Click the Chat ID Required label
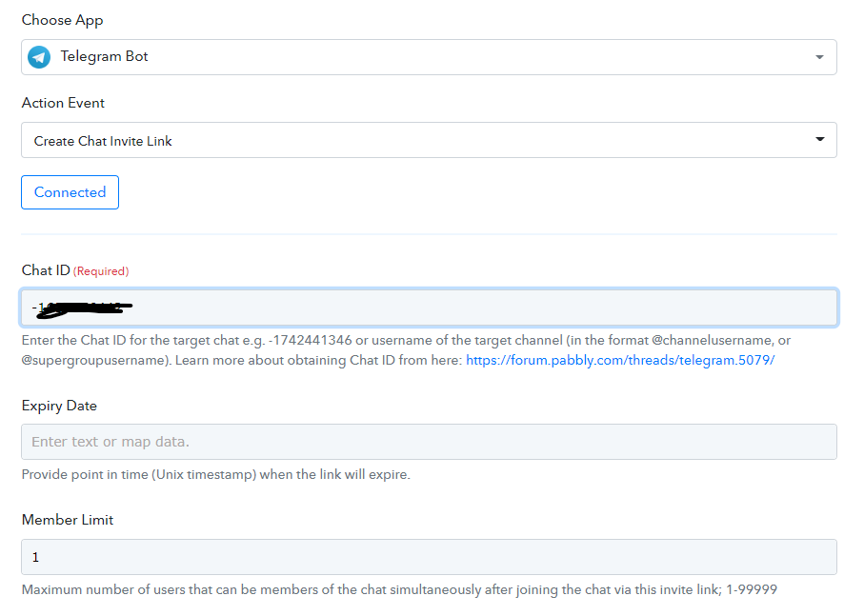This screenshot has width=844, height=616. click(x=75, y=270)
